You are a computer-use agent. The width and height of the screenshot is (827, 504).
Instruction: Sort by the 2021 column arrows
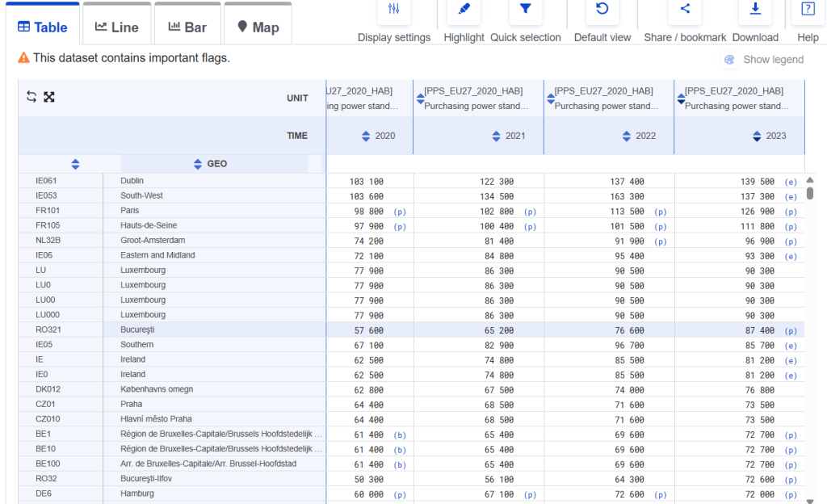click(x=496, y=136)
